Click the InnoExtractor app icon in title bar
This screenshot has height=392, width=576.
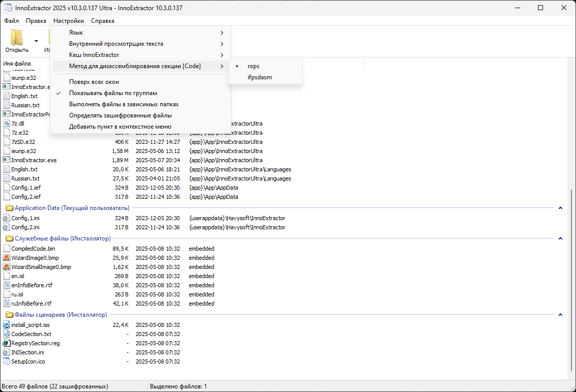(8, 8)
